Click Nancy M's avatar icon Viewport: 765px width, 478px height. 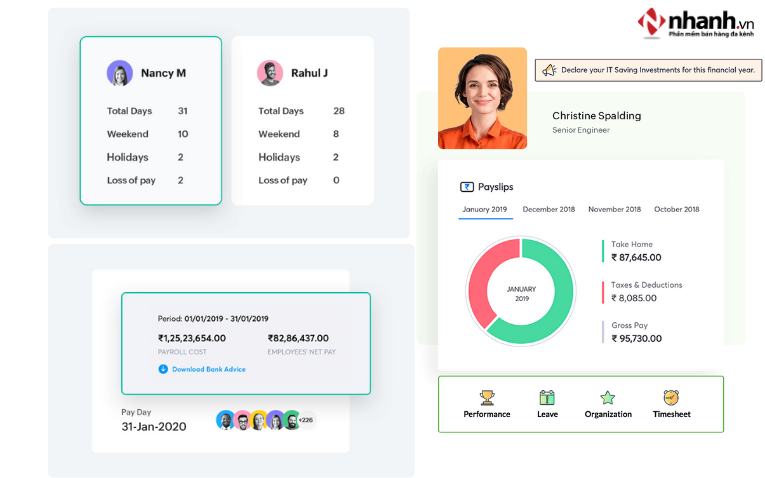(120, 73)
